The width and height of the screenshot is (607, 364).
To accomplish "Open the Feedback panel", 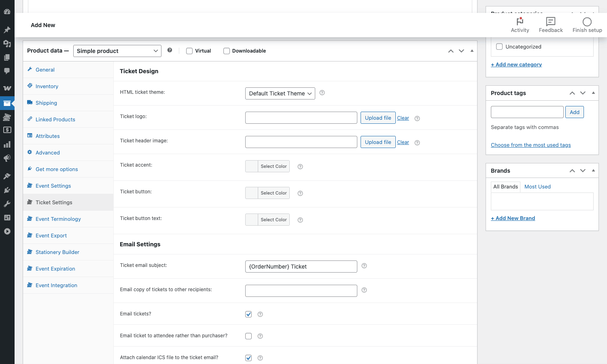I will (551, 25).
